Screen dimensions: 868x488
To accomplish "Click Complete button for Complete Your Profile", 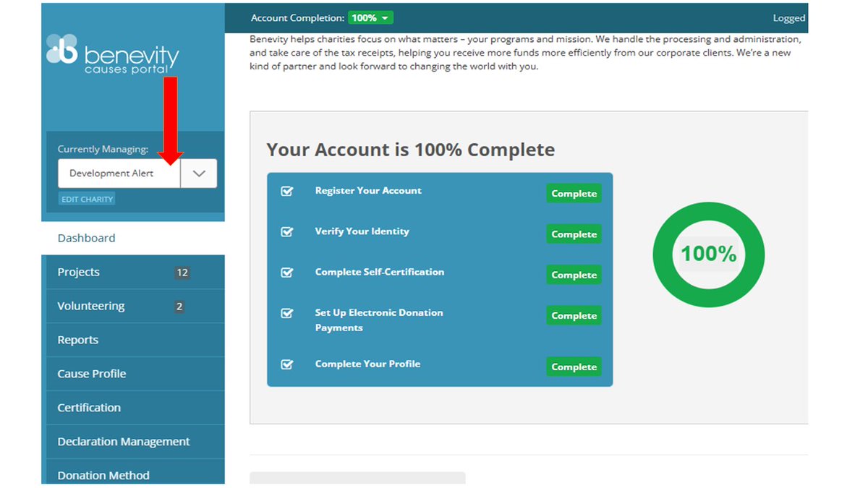I will point(574,367).
